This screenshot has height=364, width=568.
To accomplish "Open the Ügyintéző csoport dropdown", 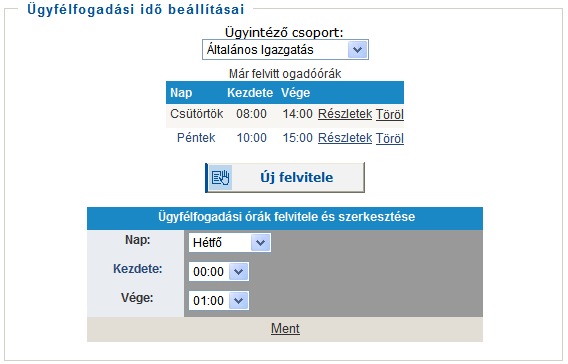I will pyautogui.click(x=285, y=50).
